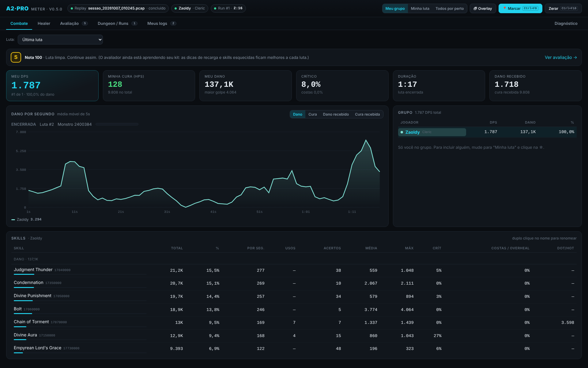Viewport: 588px width, 368px height.
Task: Click the A2·PRO logo
Action: tap(17, 9)
